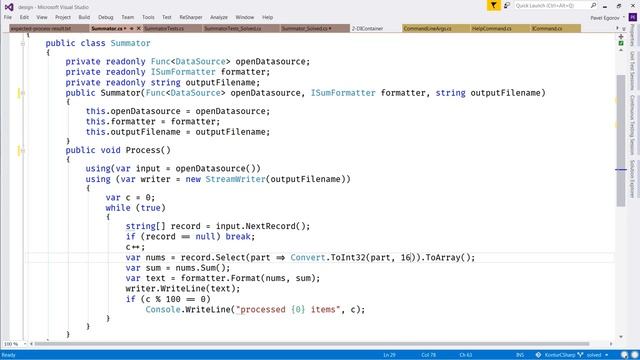The width and height of the screenshot is (640, 360).
Task: Click the KonturCSharp repository icon in status bar
Action: [x=538, y=355]
